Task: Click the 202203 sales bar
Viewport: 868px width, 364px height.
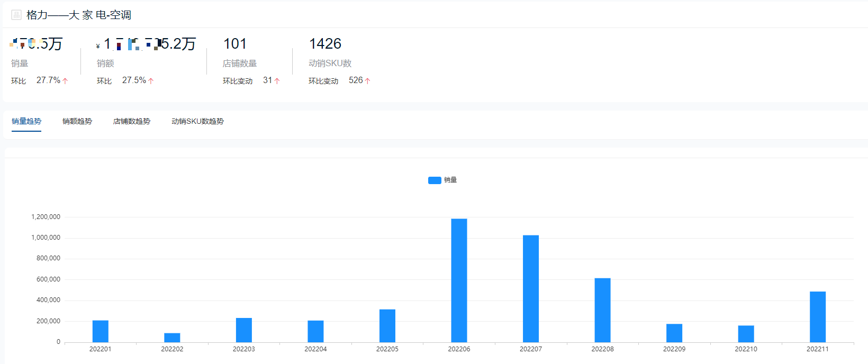Action: pos(244,330)
